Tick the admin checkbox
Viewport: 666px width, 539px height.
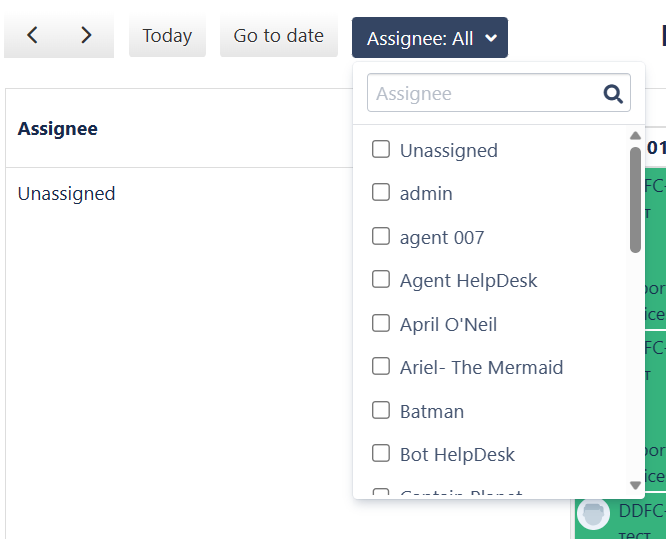point(381,193)
